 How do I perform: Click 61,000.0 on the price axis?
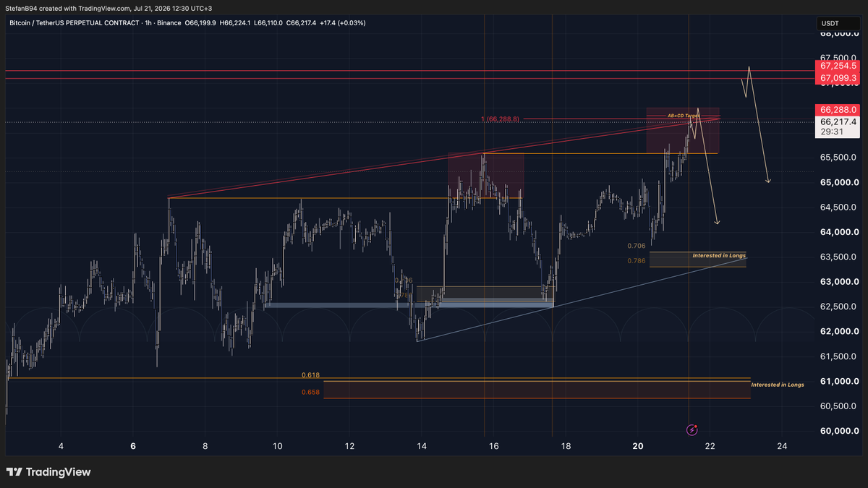click(840, 381)
